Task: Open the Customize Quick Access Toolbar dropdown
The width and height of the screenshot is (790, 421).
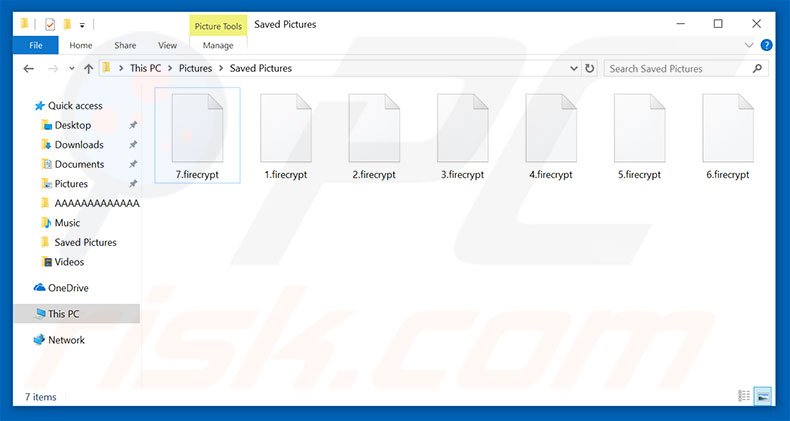Action: 82,25
